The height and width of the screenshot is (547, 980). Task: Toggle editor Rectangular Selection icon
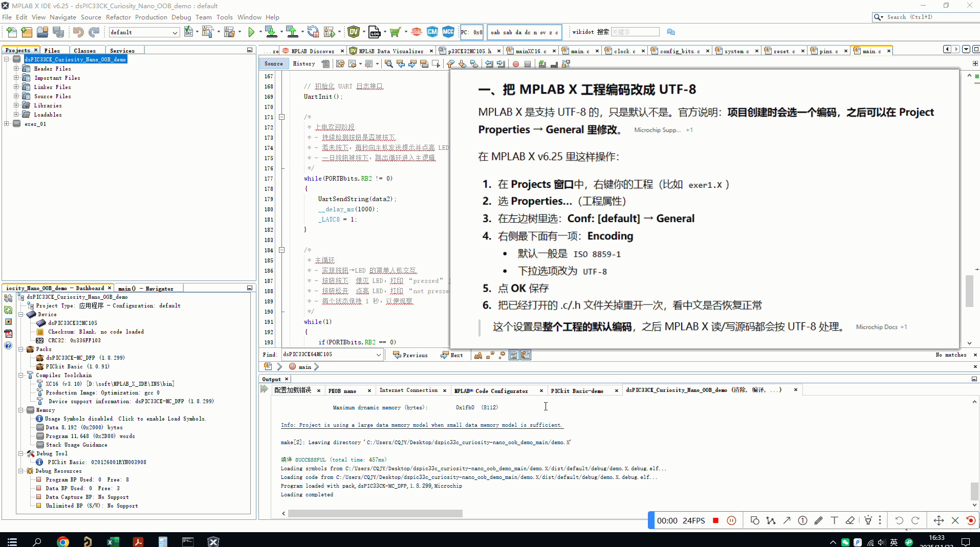[x=436, y=64]
